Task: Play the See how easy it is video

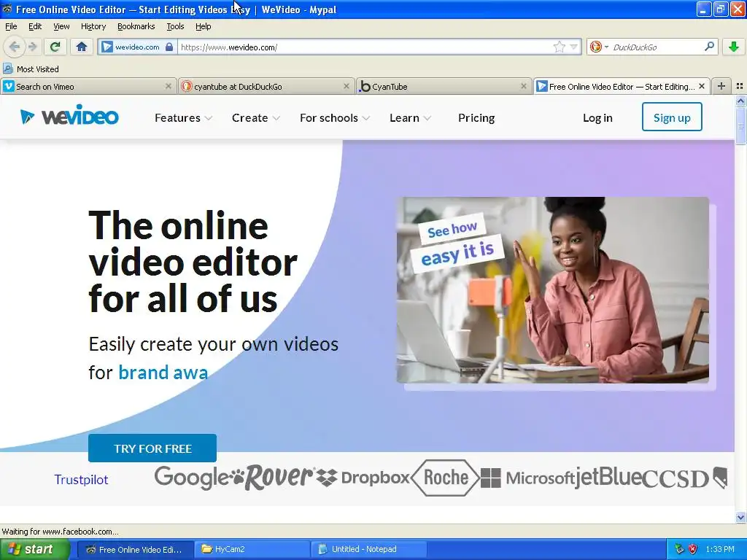Action: pos(553,290)
